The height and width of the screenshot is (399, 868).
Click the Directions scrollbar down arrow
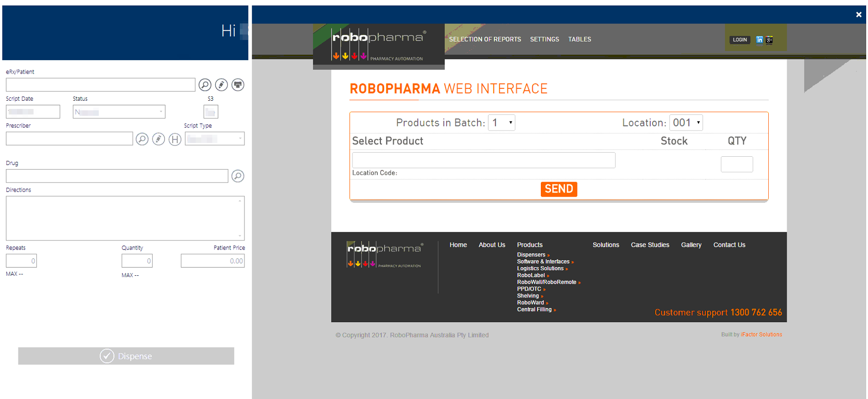click(240, 236)
